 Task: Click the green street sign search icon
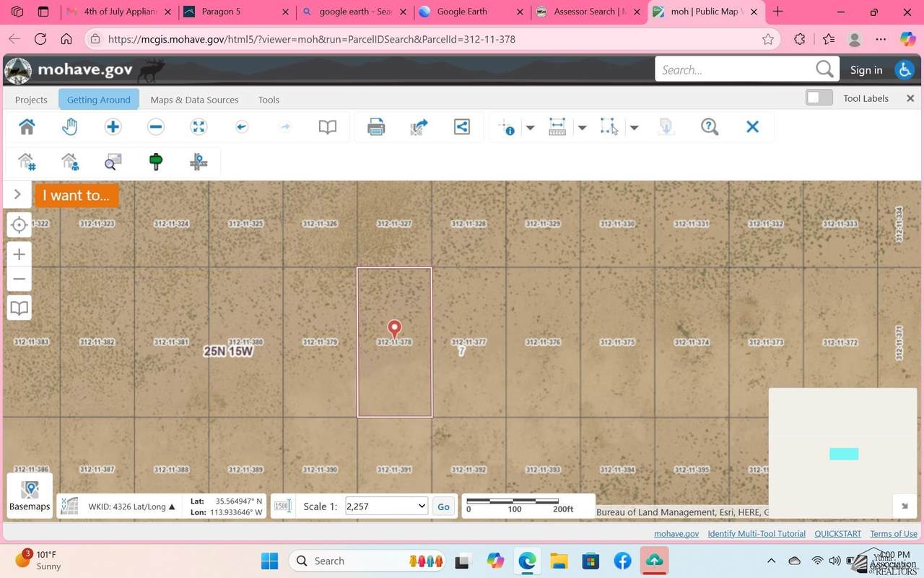point(155,162)
